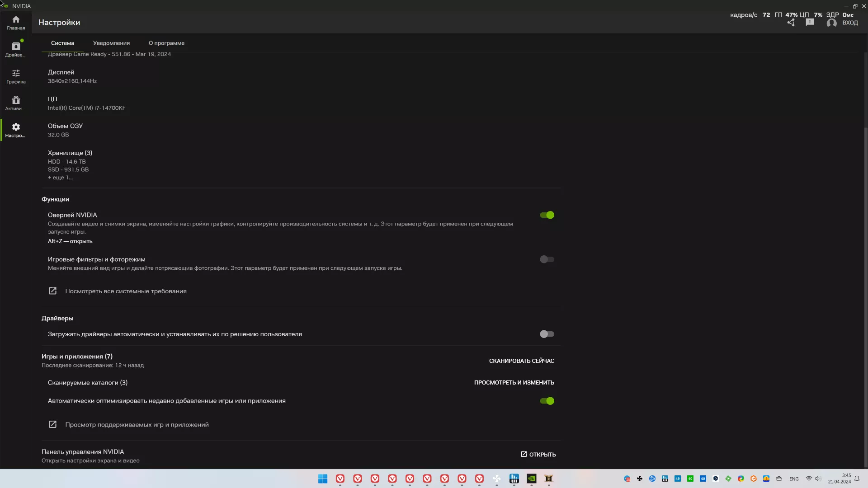Open the Wi-Fi network tray icon
Viewport: 868px width, 488px height.
(x=809, y=479)
